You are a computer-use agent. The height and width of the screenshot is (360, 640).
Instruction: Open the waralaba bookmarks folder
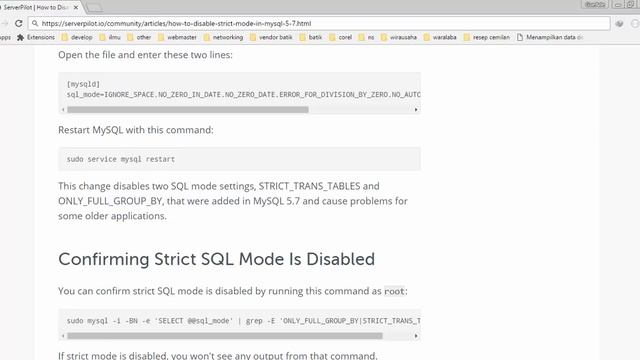[x=440, y=37]
